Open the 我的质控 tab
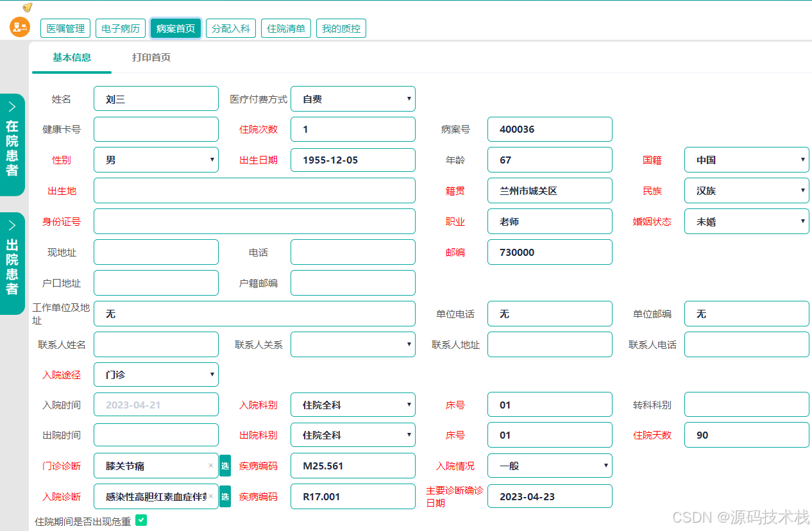The image size is (812, 531). (x=341, y=28)
